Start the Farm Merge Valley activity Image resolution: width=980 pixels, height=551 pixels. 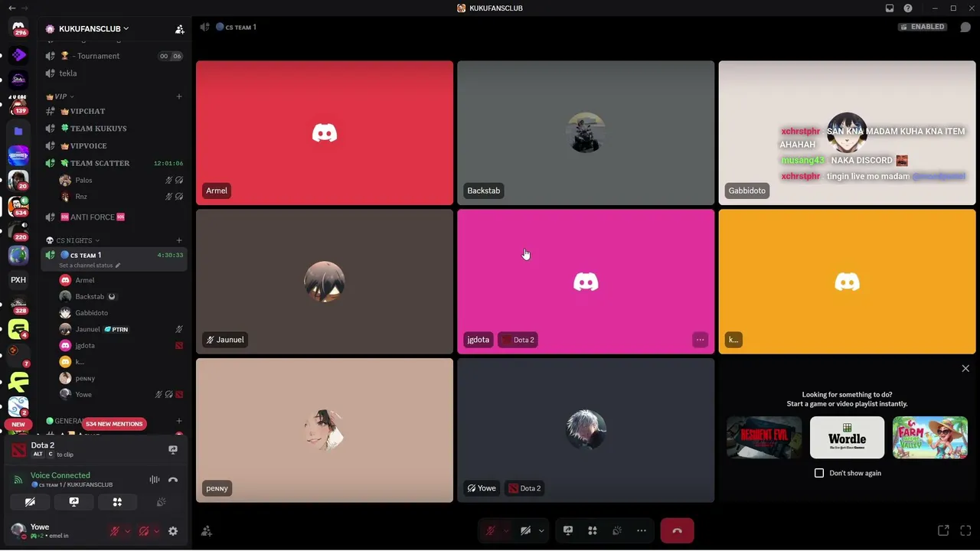pyautogui.click(x=930, y=438)
